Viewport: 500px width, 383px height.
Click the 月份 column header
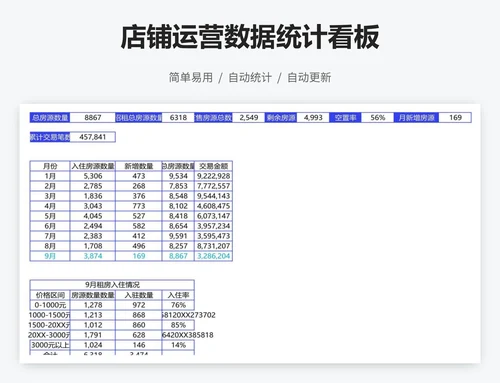(50, 166)
